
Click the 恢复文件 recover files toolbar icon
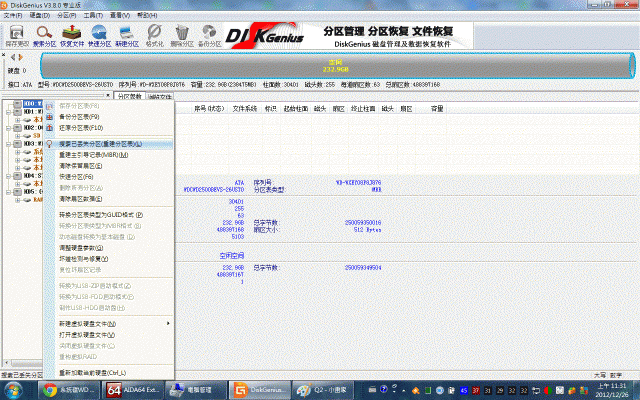pos(72,36)
